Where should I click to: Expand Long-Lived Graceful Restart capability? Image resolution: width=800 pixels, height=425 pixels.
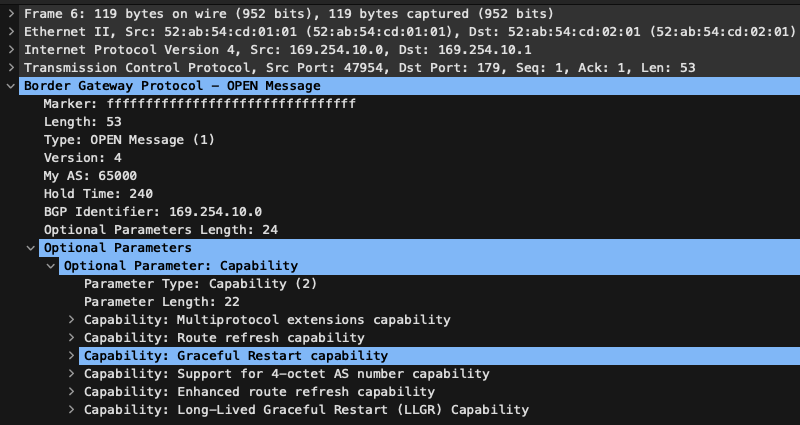(x=71, y=410)
